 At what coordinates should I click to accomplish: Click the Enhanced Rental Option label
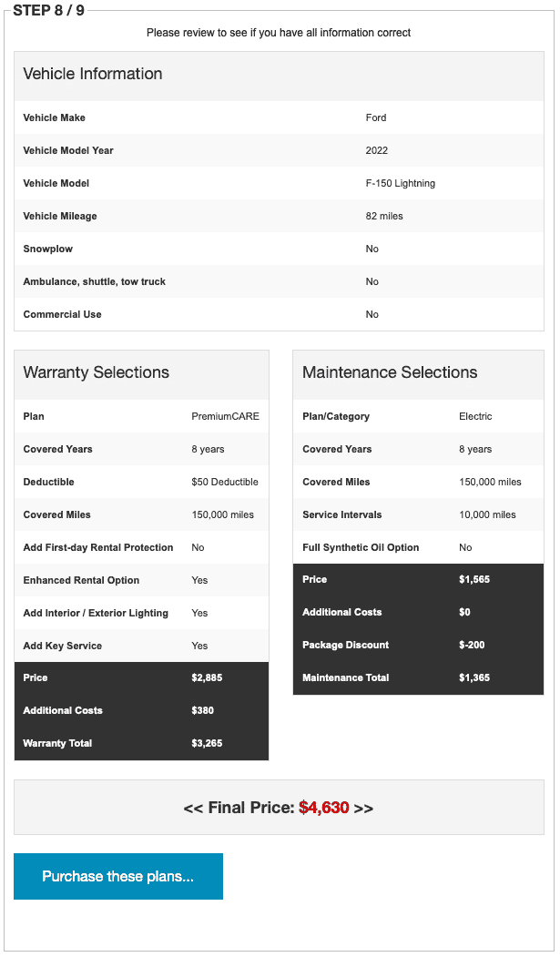pyautogui.click(x=82, y=581)
